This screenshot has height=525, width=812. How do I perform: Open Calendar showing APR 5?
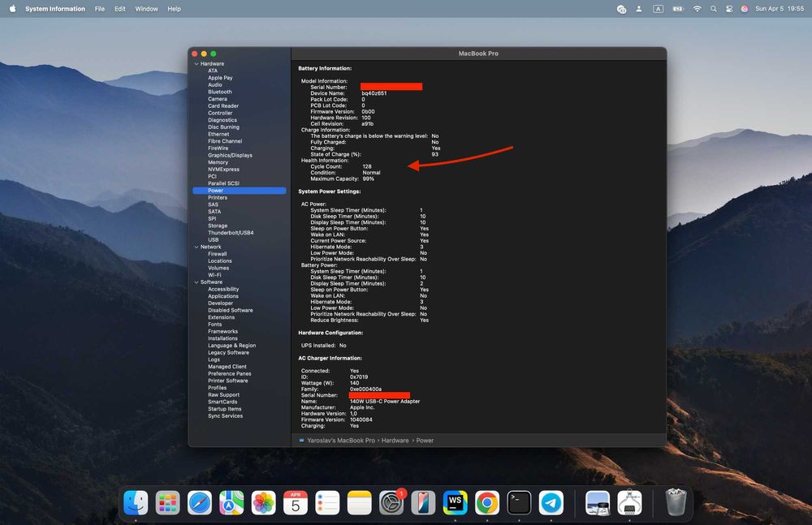coord(296,503)
